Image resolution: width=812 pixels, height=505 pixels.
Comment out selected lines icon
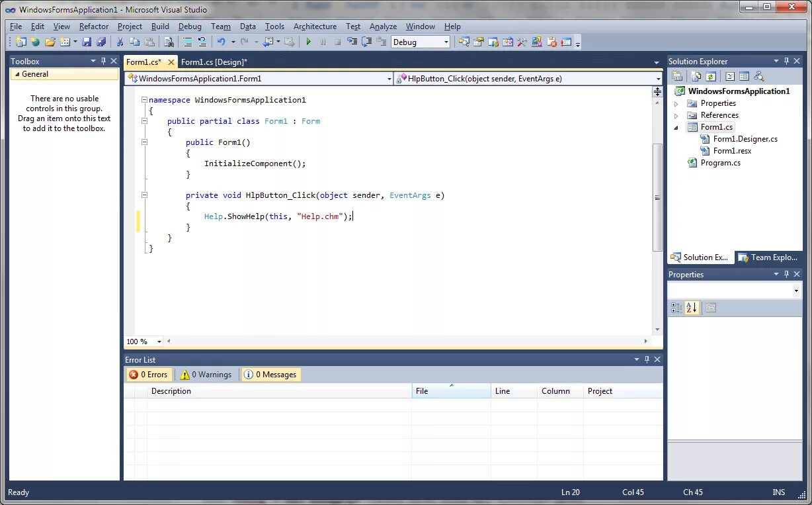[188, 42]
